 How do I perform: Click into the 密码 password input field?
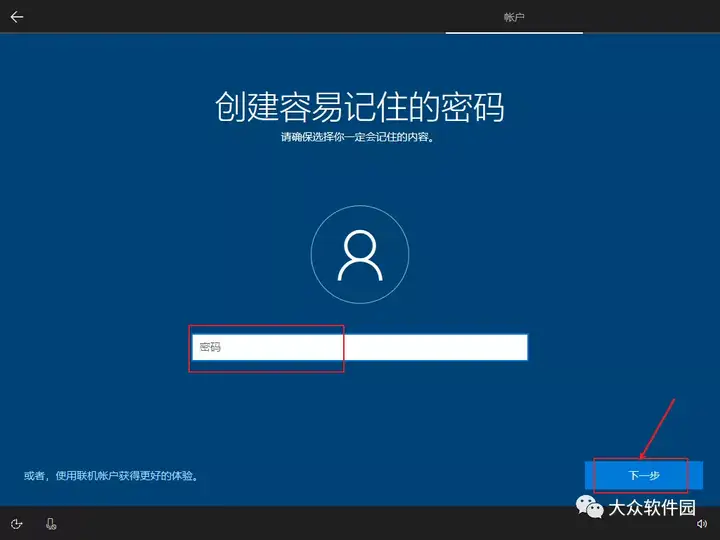[360, 347]
